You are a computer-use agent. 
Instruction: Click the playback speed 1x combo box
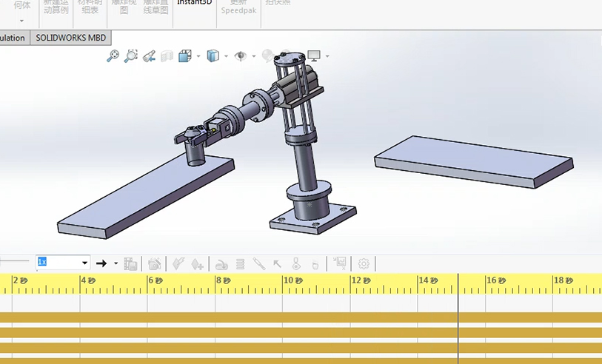pos(63,263)
